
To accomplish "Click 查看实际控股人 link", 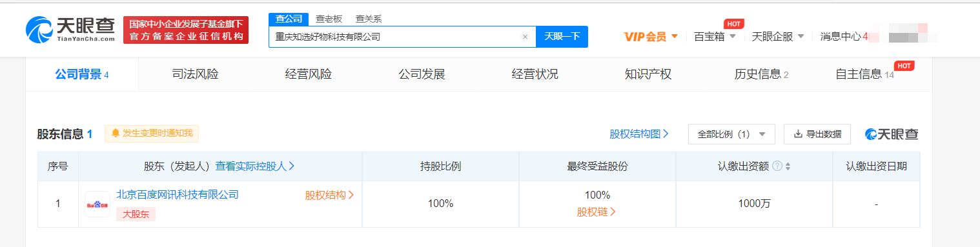I will coord(255,166).
